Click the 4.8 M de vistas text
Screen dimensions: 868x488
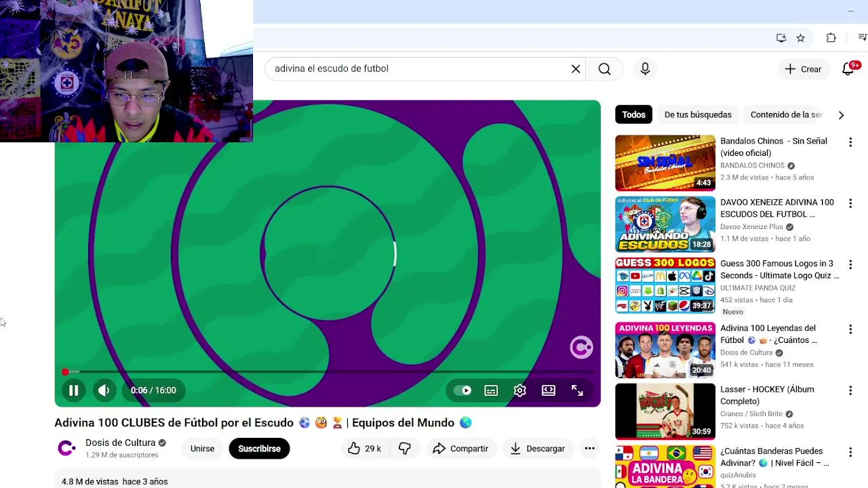tap(90, 482)
